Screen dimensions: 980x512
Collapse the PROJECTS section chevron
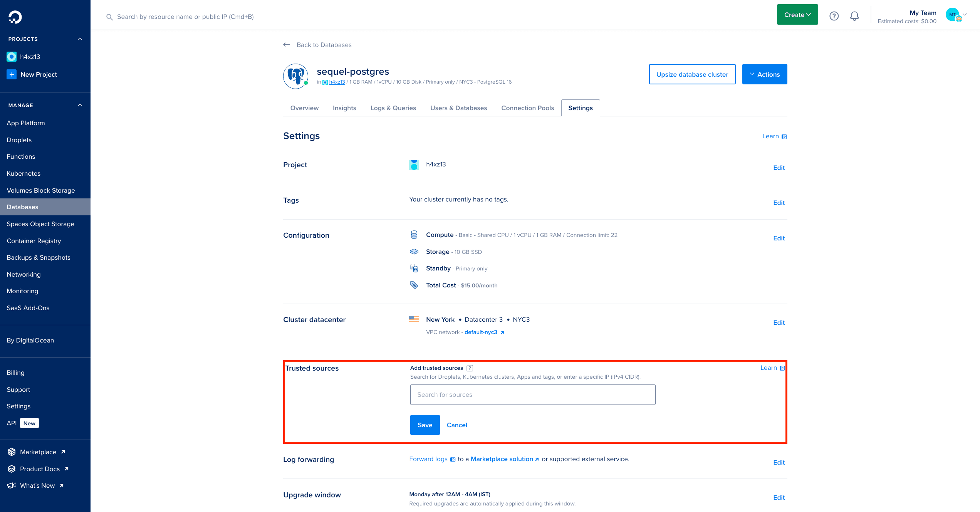click(x=80, y=39)
